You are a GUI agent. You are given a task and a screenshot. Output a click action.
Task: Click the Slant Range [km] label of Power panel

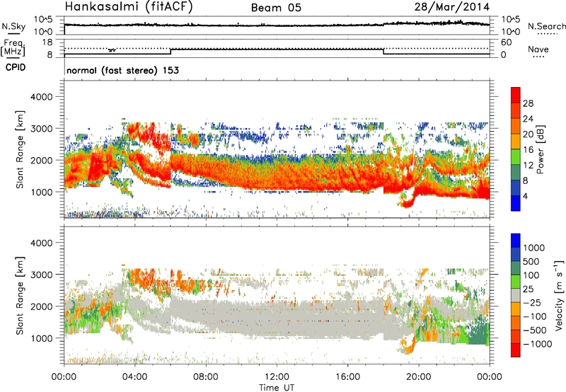pos(20,149)
